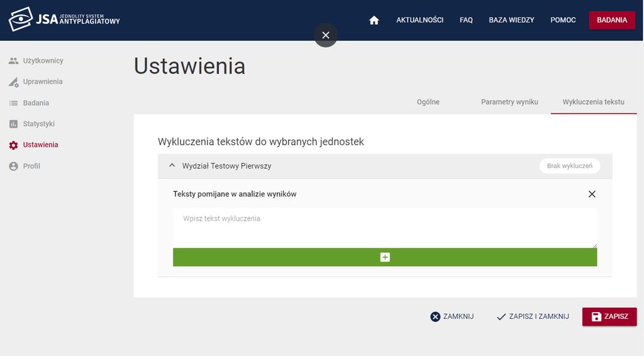Open Badania in the sidebar
The image size is (644, 356).
click(36, 103)
